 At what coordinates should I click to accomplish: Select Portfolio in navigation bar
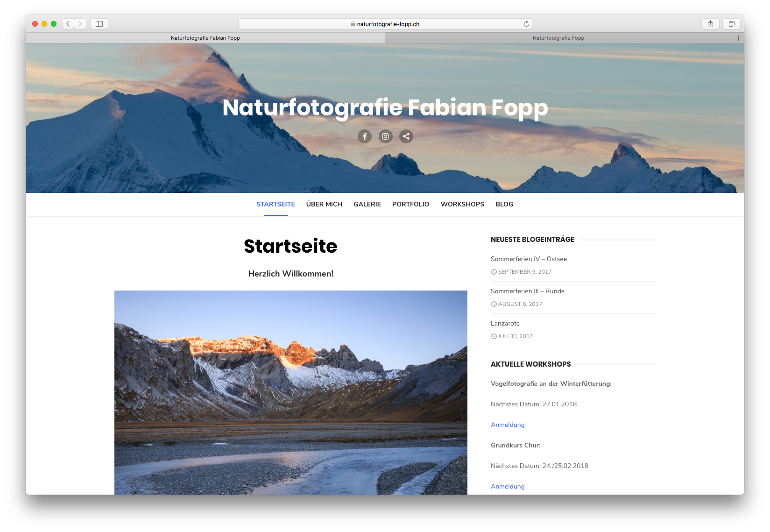pos(410,204)
